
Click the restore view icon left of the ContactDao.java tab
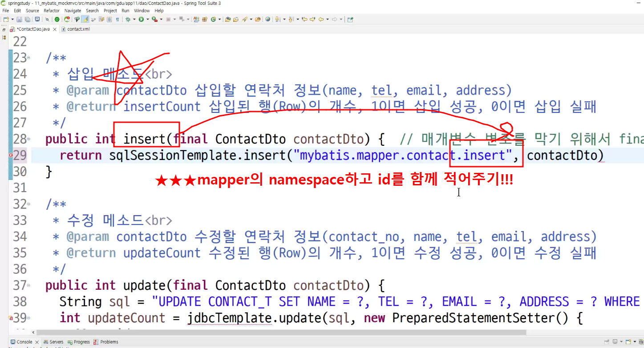(4, 29)
